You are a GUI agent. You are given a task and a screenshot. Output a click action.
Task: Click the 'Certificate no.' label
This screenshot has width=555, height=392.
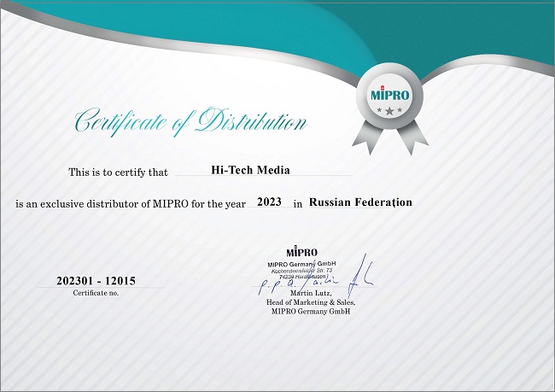[x=96, y=293]
